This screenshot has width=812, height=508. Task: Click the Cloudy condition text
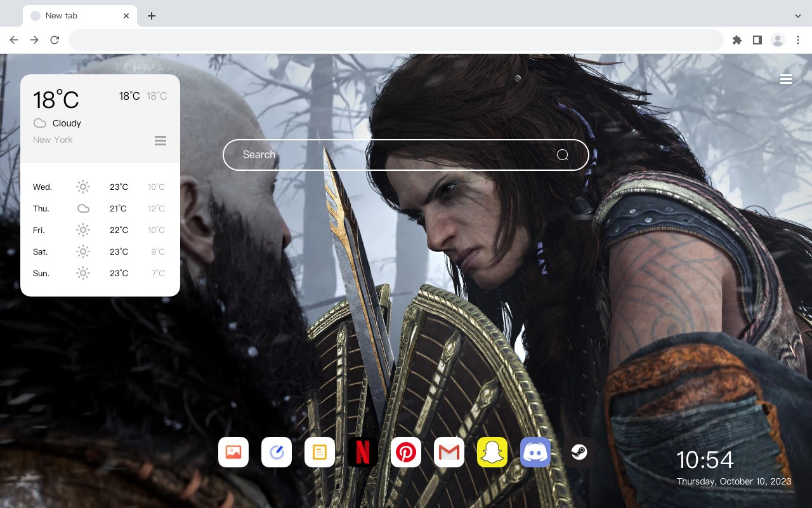[67, 123]
